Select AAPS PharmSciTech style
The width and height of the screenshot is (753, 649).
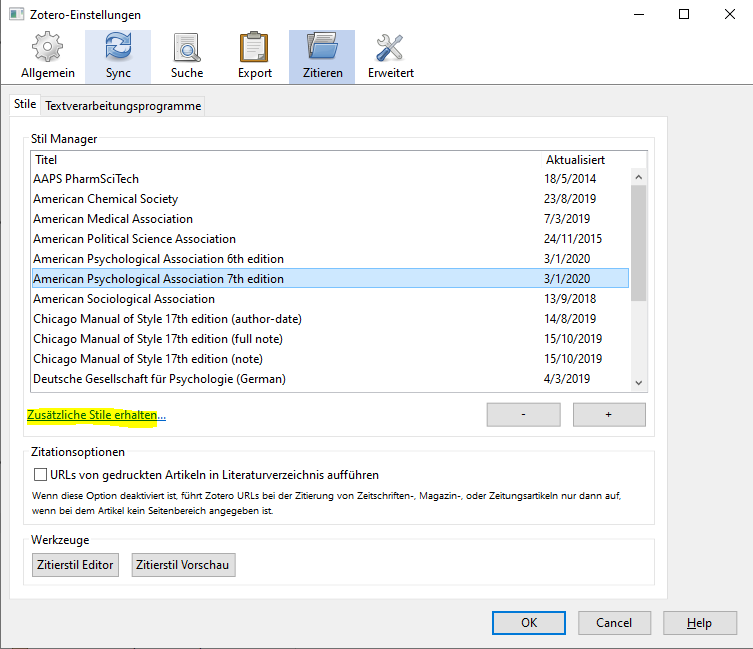[330, 179]
